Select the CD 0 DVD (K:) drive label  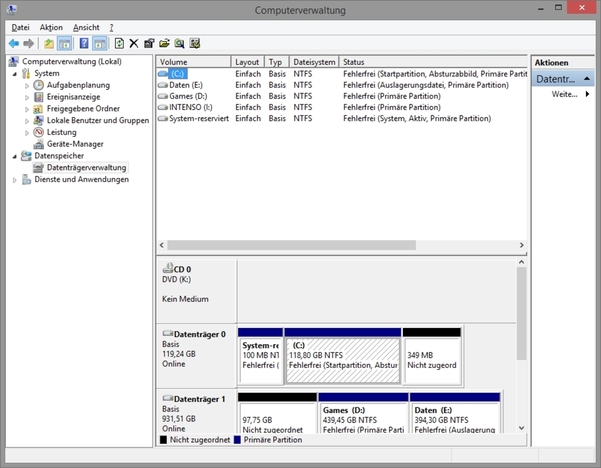point(196,291)
